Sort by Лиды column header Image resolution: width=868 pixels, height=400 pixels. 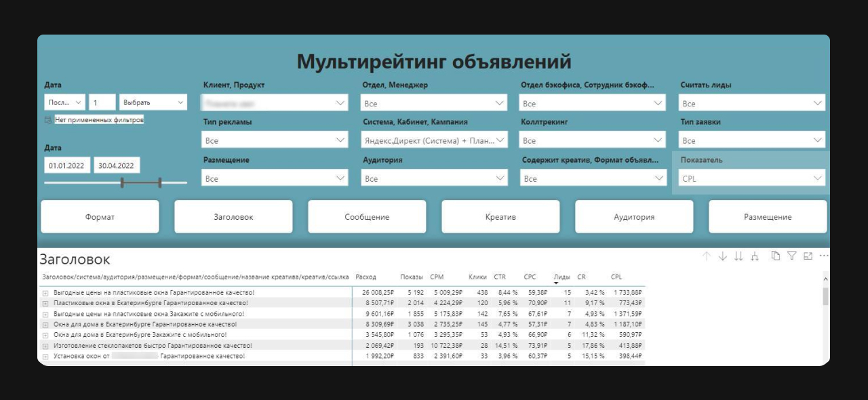[561, 277]
